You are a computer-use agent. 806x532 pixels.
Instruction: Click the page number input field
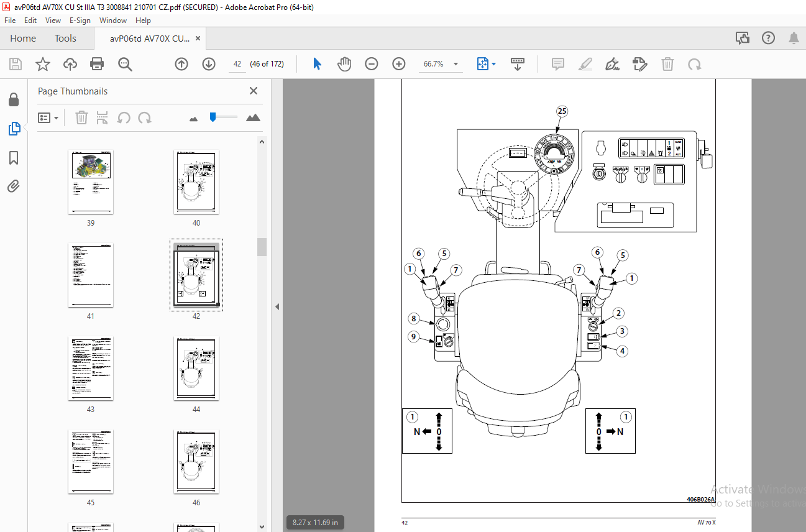pos(237,64)
